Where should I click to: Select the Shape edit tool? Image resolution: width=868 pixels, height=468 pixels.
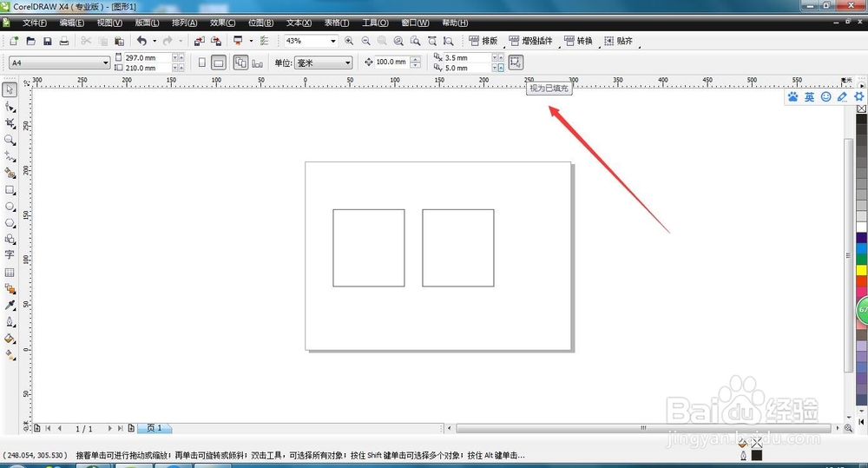(10, 106)
